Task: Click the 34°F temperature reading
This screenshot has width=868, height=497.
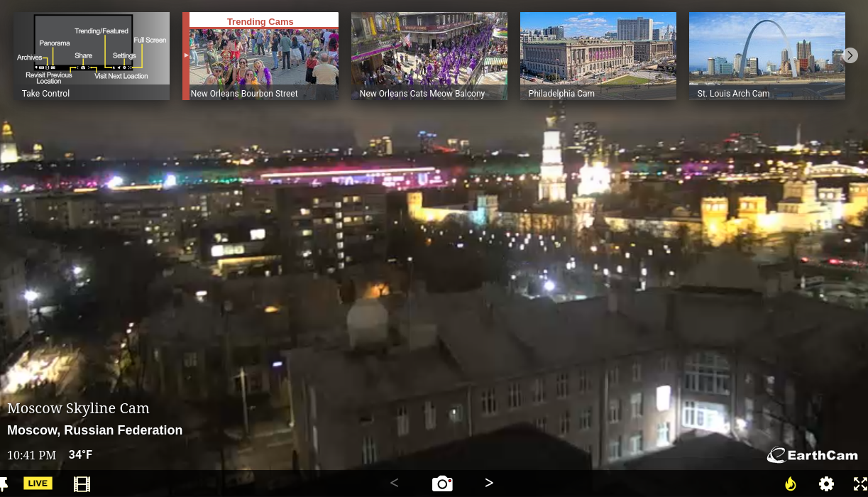Action: pyautogui.click(x=80, y=454)
